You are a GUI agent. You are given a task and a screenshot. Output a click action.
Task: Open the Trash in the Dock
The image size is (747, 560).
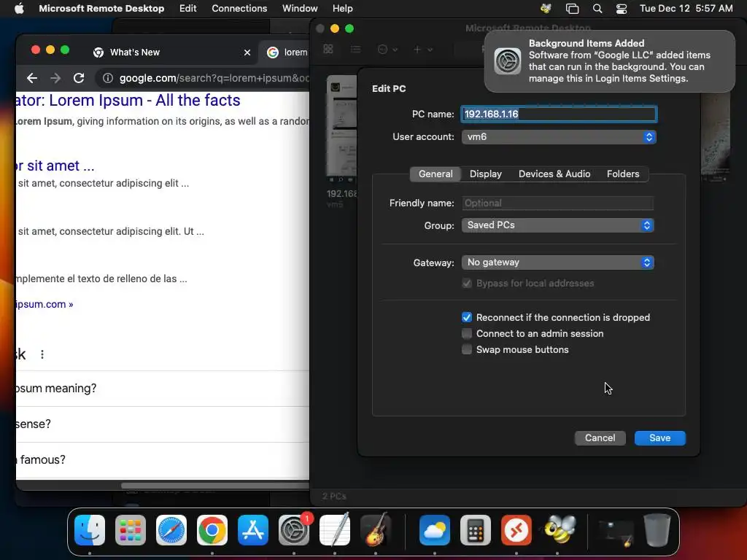click(x=657, y=530)
